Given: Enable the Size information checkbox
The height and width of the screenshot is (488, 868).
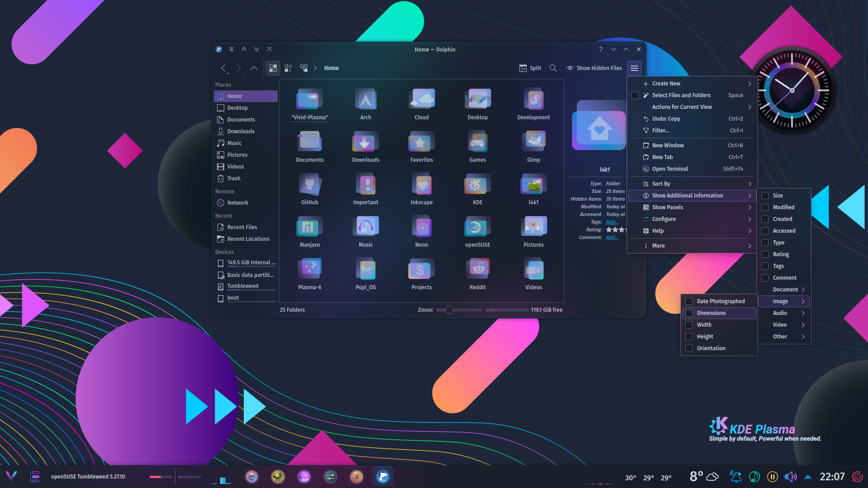Looking at the screenshot, I should tap(765, 196).
